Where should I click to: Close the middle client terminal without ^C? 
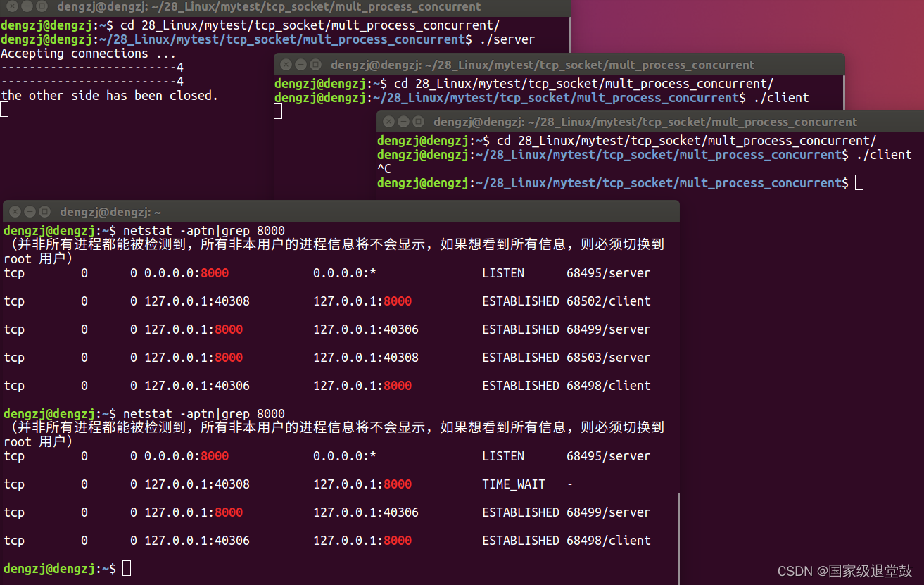(286, 65)
